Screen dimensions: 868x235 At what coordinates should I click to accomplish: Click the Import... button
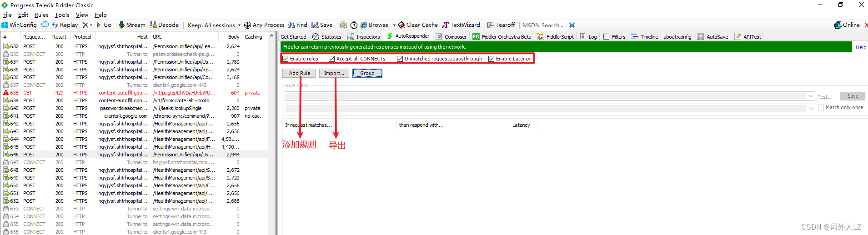point(334,73)
